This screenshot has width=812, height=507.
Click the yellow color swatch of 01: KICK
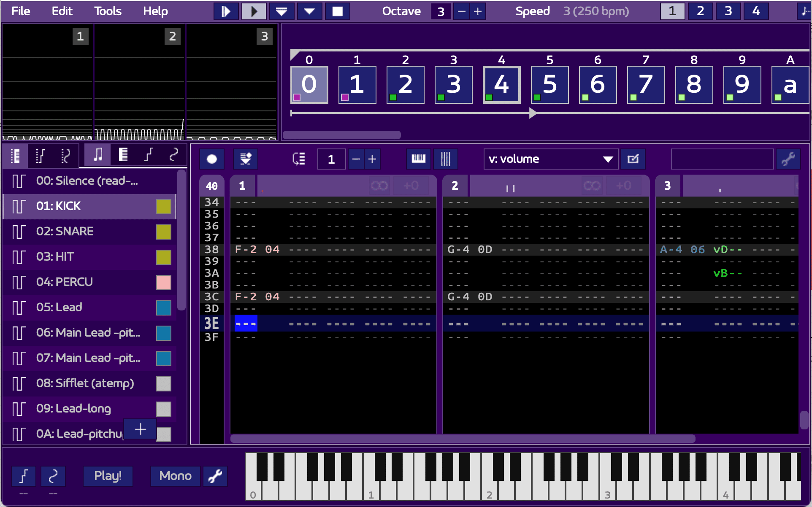click(164, 207)
